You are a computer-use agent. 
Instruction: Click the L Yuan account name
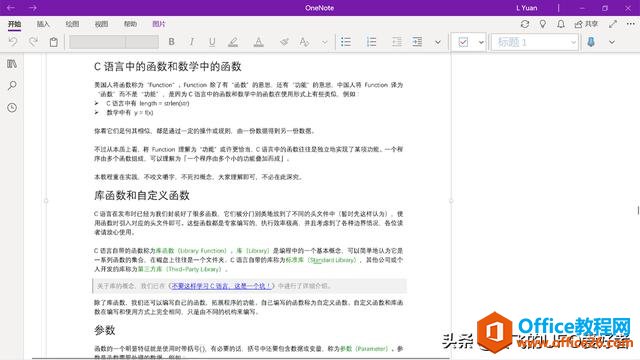point(527,8)
